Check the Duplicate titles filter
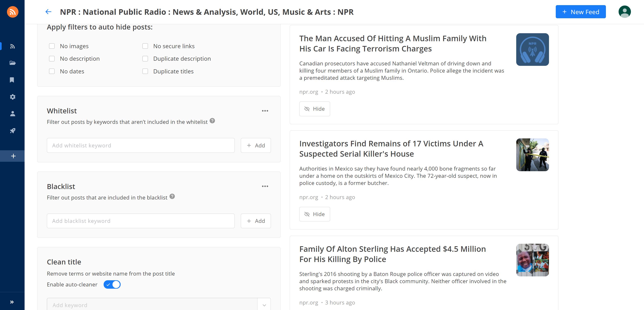Screen dimensions: 644x310 point(145,71)
